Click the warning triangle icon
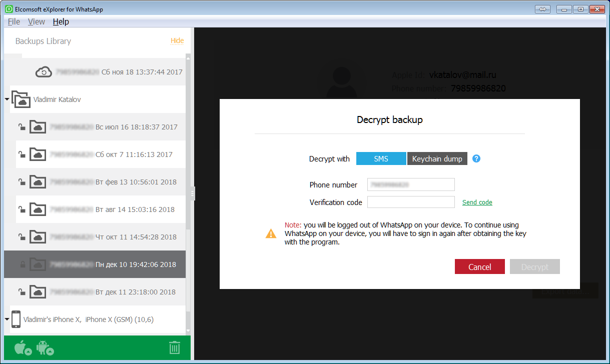Screen dimensions: 610x364 pyautogui.click(x=271, y=233)
